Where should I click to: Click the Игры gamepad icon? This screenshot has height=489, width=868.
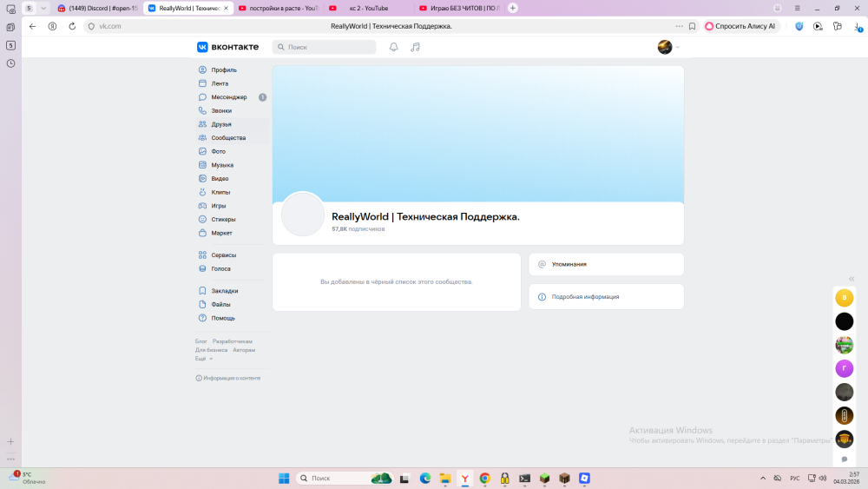(x=202, y=206)
